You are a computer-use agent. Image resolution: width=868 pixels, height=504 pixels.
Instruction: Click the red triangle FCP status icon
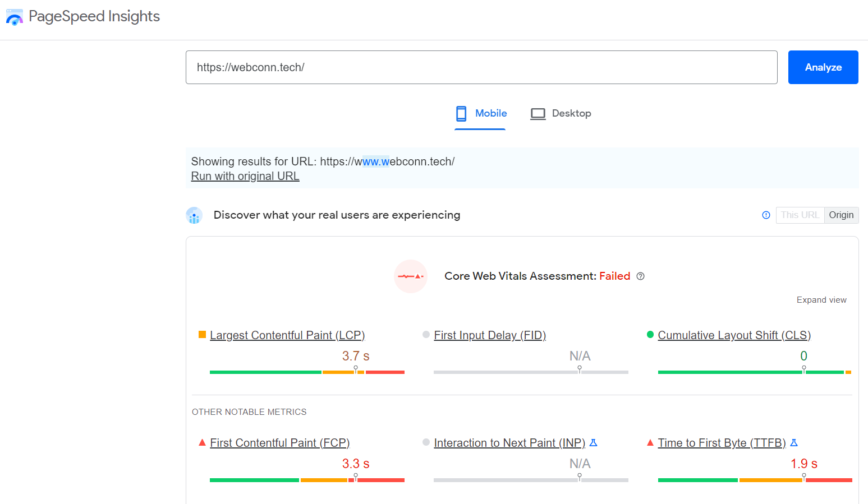[x=202, y=442]
